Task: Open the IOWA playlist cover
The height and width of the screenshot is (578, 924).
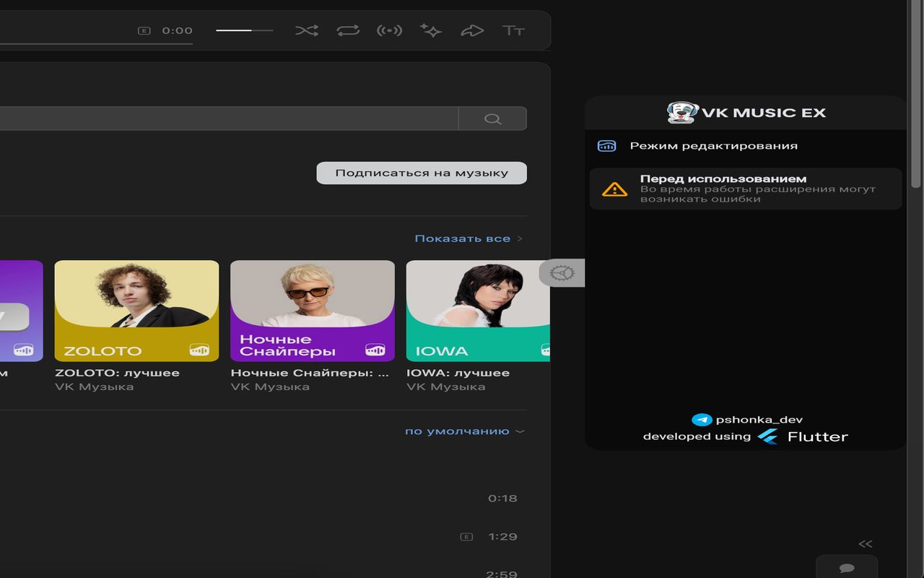Action: point(478,311)
